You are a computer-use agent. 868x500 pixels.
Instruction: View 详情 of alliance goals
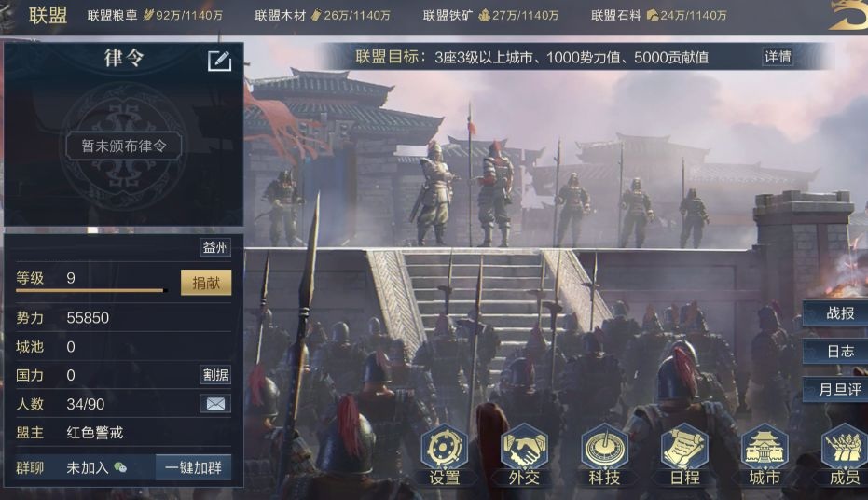pos(778,57)
